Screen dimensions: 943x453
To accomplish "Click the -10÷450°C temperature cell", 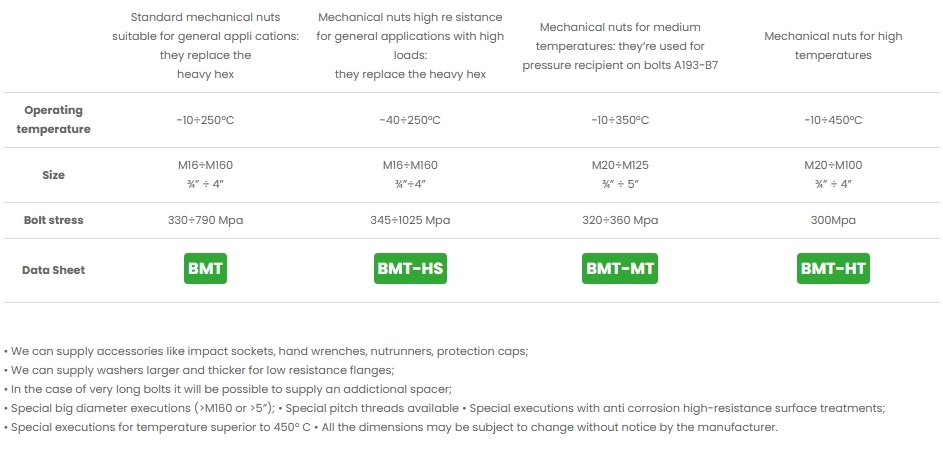I will (833, 120).
